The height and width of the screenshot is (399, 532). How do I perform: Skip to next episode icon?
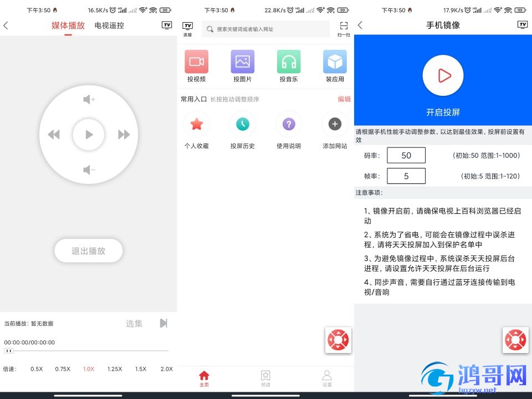[x=163, y=323]
